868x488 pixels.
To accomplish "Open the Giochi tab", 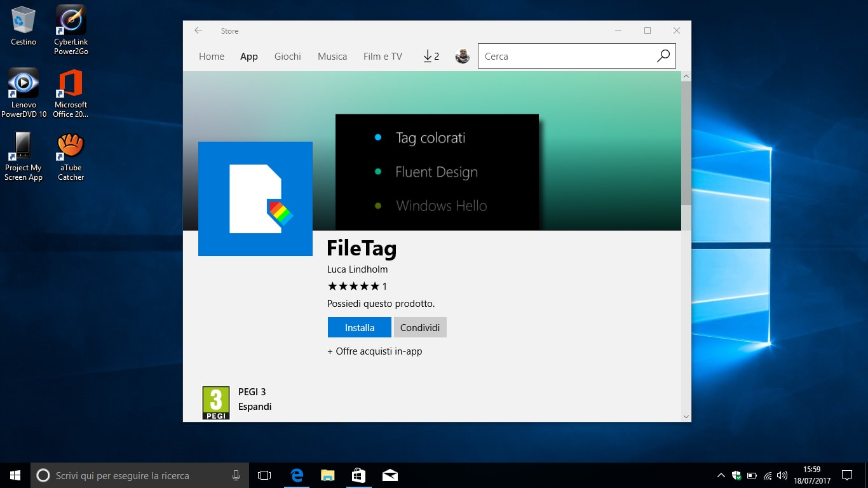I will click(288, 57).
